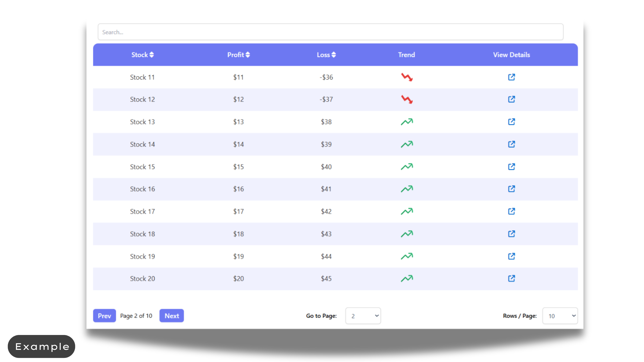
Task: Go to previous page with Prev button
Action: click(x=104, y=316)
